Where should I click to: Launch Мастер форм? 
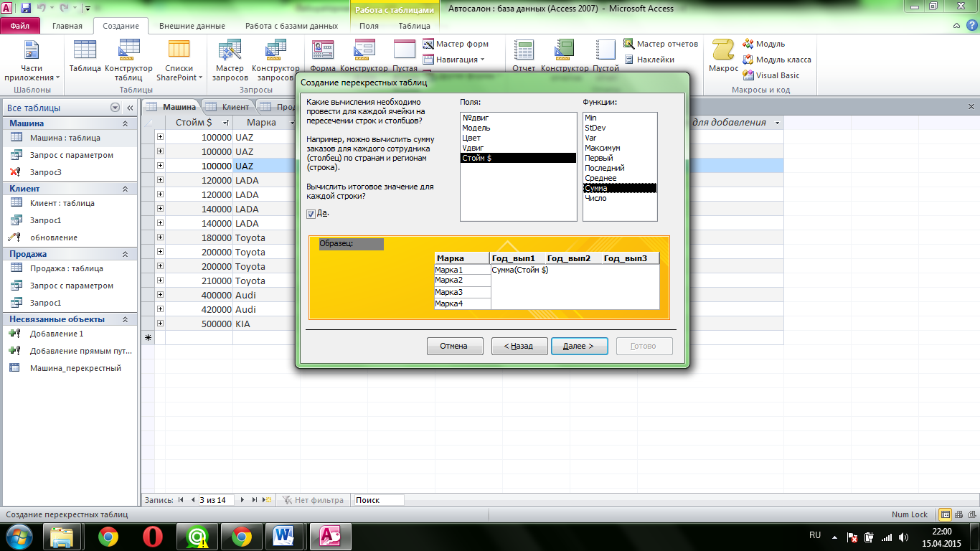point(456,44)
